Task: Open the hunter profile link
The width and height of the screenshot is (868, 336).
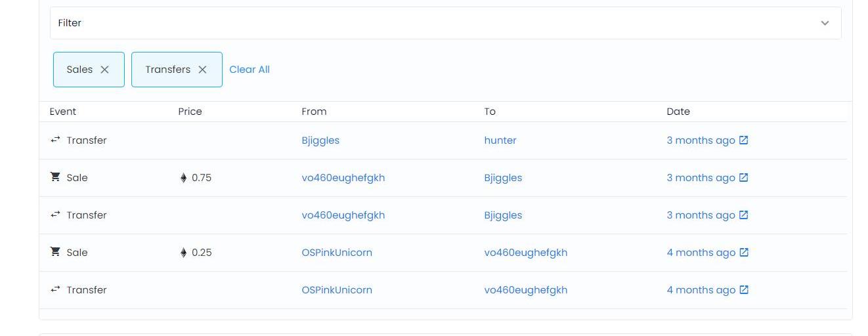Action: pyautogui.click(x=500, y=140)
